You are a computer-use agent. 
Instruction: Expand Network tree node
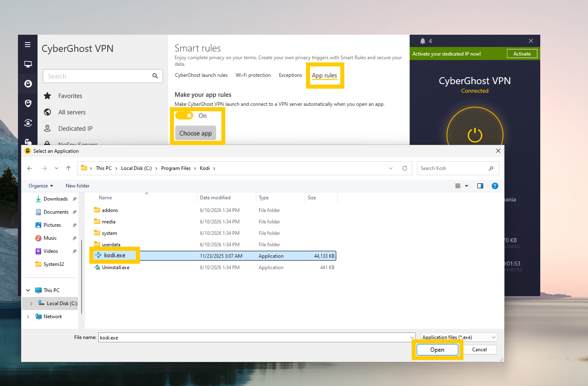pos(28,317)
